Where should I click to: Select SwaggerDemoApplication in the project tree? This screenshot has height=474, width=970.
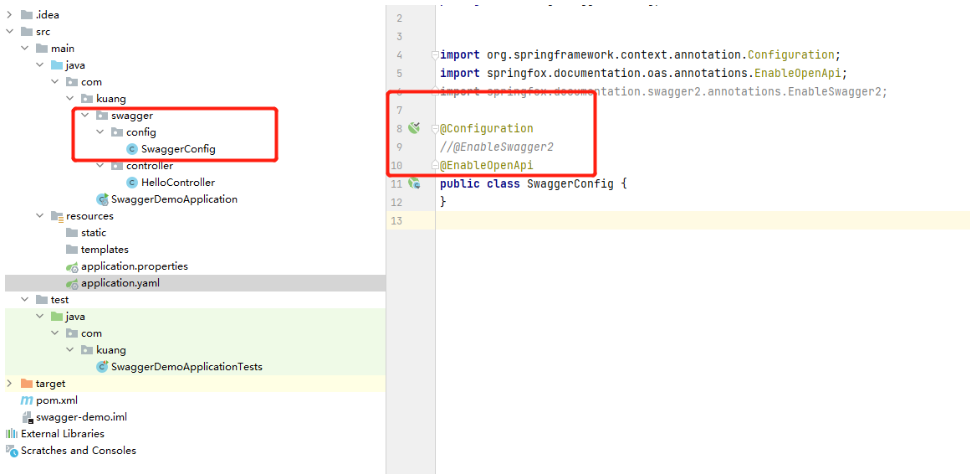[x=174, y=199]
